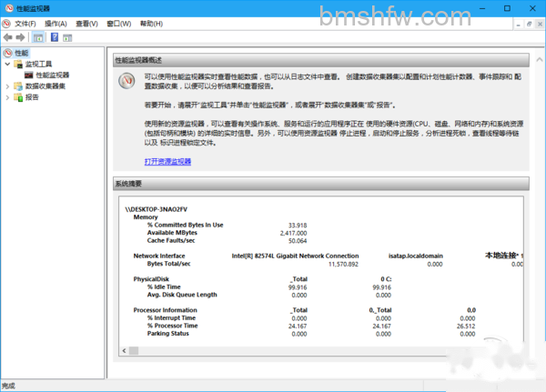Viewport: 546px width, 392px height.
Task: Click the Back arrow in the toolbar
Action: click(7, 37)
